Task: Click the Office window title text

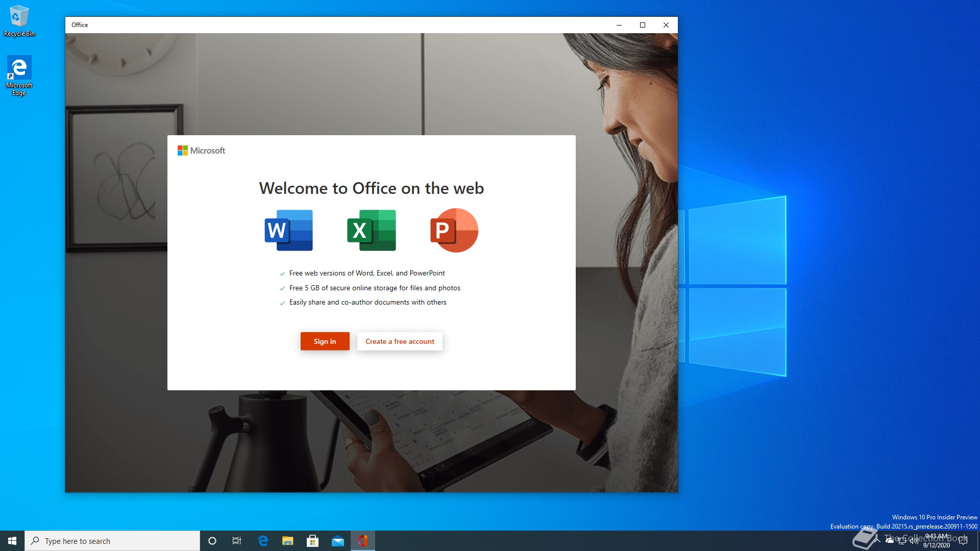Action: click(80, 25)
